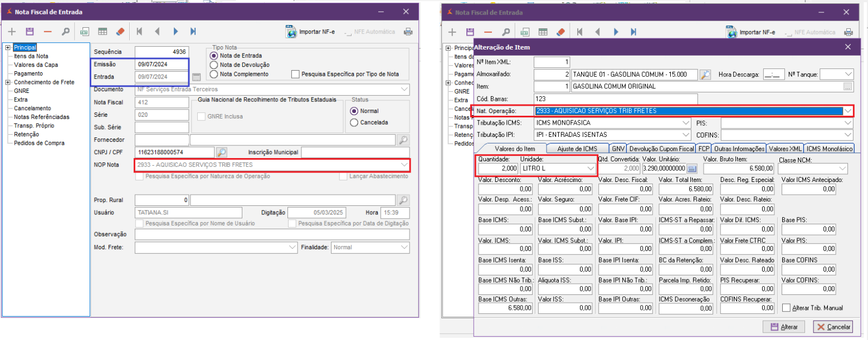Viewport: 868px width, 340px height.
Task: Open the Documento dropdown
Action: coord(404,89)
